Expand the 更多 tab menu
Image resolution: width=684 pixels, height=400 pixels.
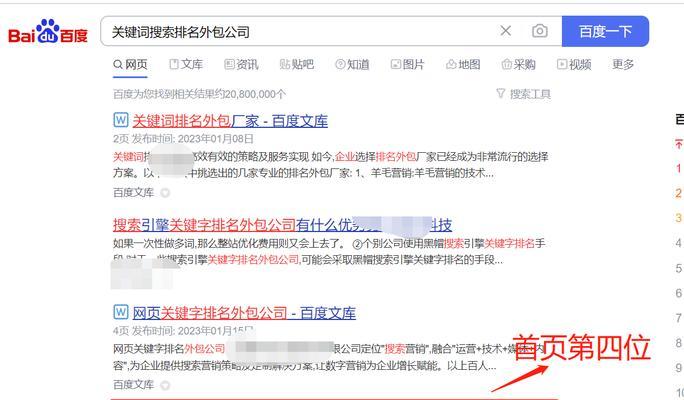[x=623, y=65]
